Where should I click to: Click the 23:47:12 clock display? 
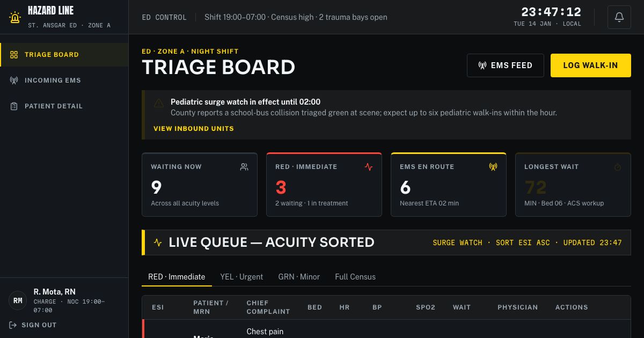[551, 12]
